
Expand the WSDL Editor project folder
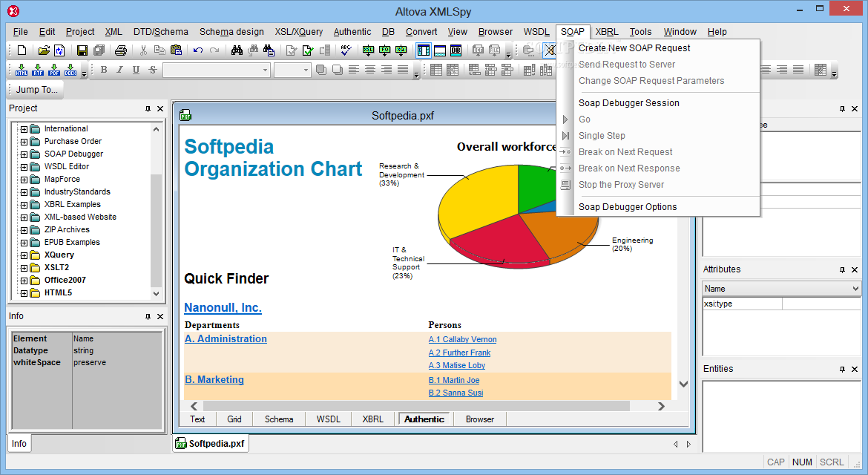coord(24,167)
